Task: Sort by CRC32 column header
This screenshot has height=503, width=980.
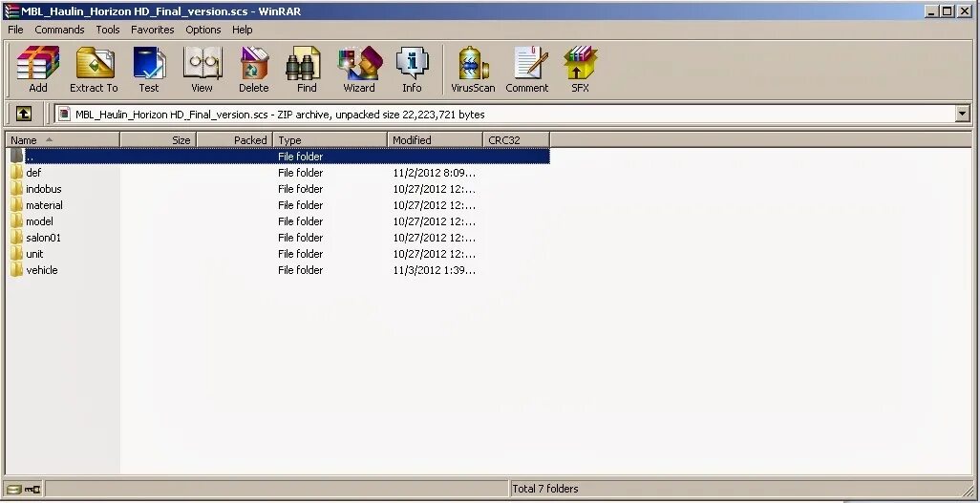Action: click(x=516, y=140)
